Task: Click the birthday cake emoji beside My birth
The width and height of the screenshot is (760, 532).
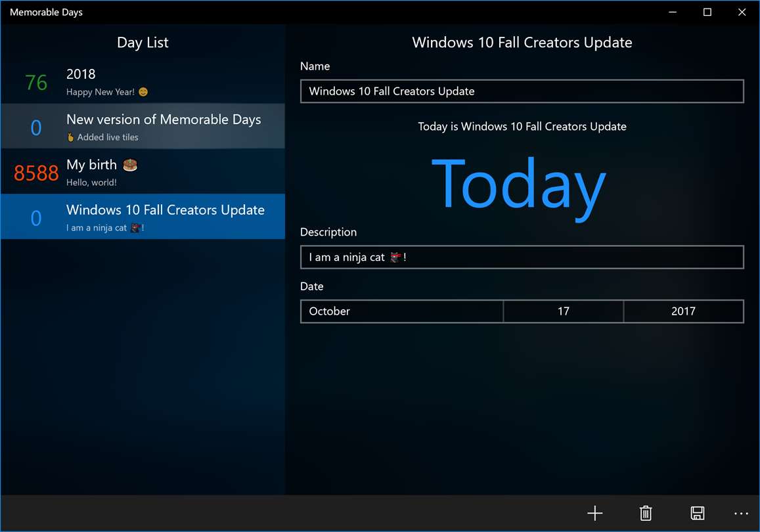Action: pyautogui.click(x=130, y=166)
